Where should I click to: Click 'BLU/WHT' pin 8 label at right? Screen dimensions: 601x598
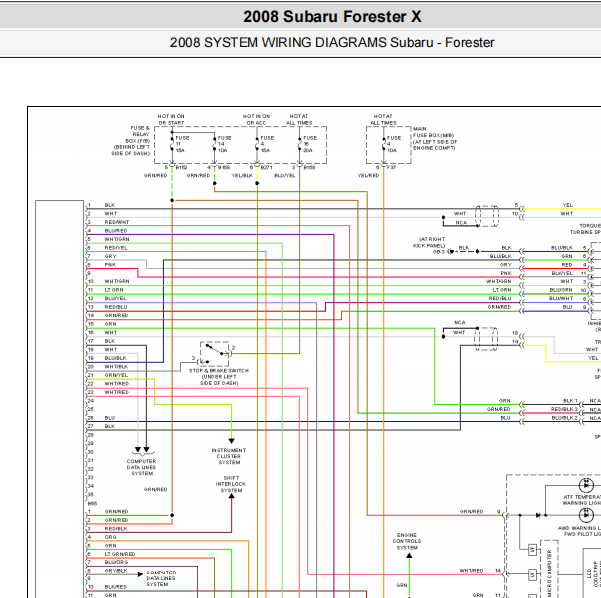(561, 299)
